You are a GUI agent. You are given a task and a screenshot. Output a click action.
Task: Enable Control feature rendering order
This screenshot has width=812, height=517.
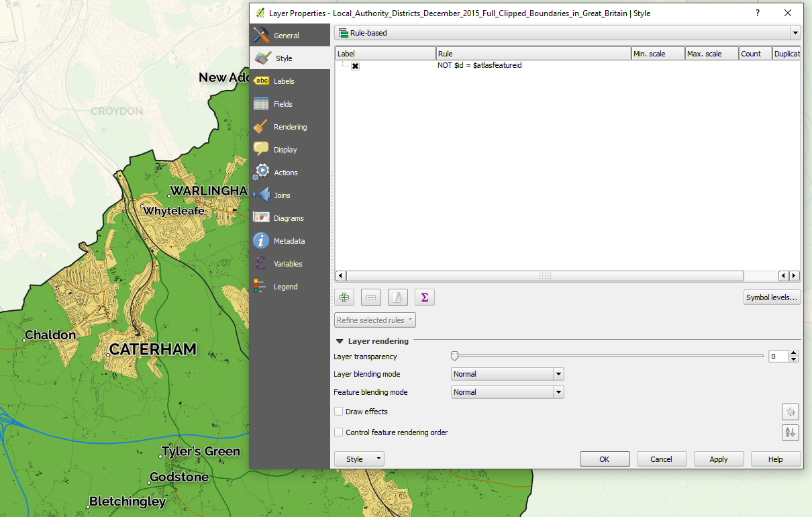339,432
